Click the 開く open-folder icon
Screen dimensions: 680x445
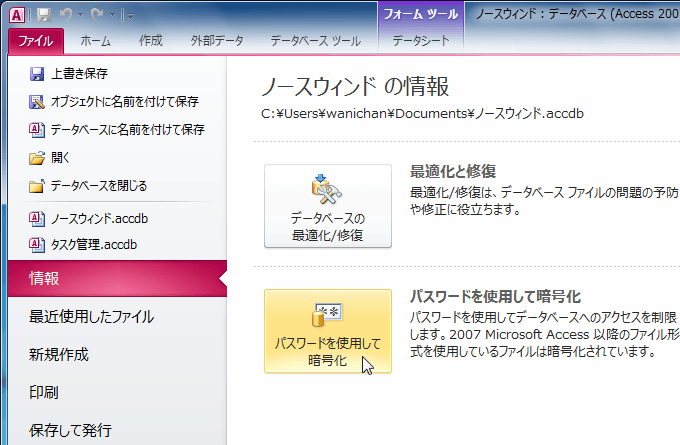click(37, 158)
